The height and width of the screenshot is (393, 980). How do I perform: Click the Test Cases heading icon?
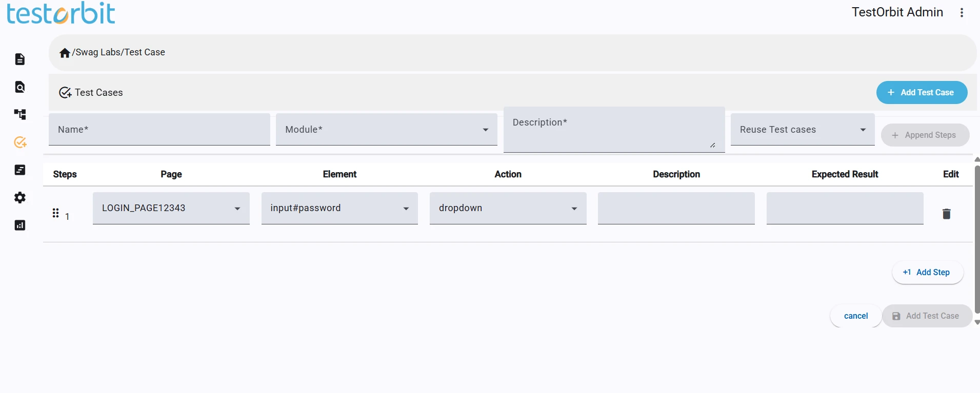point(65,93)
